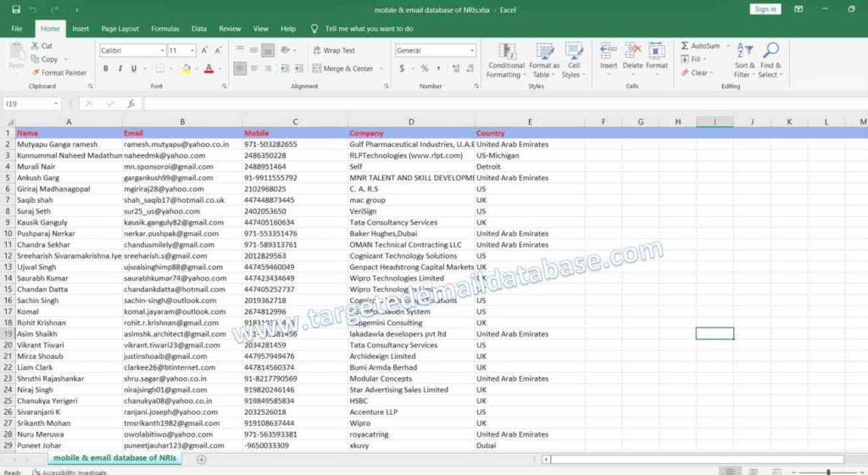
Task: Open Sort & Filter menu
Action: [744, 60]
